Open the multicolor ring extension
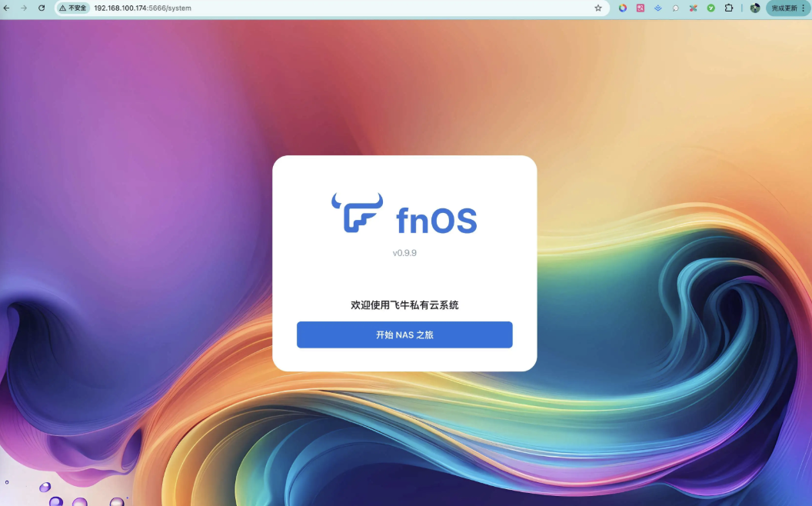Image resolution: width=812 pixels, height=506 pixels. tap(623, 8)
